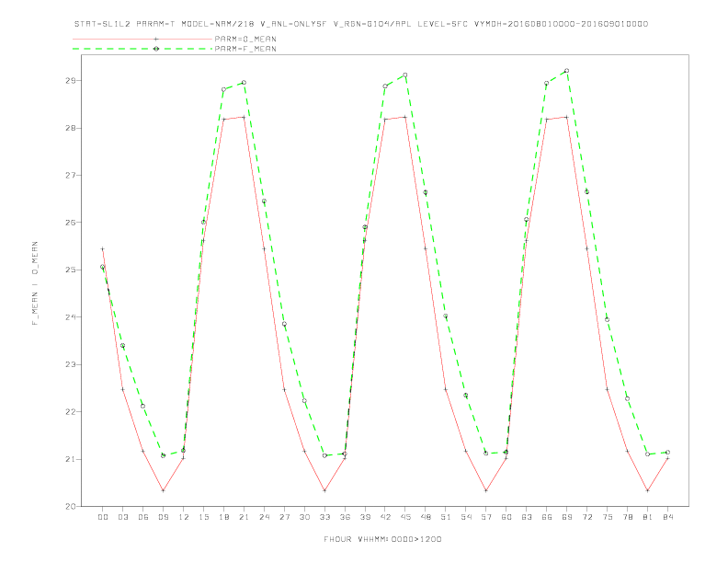Select the red O_MEAN legend line sample
Image resolution: width=728 pixels, height=563 pixels.
point(142,39)
